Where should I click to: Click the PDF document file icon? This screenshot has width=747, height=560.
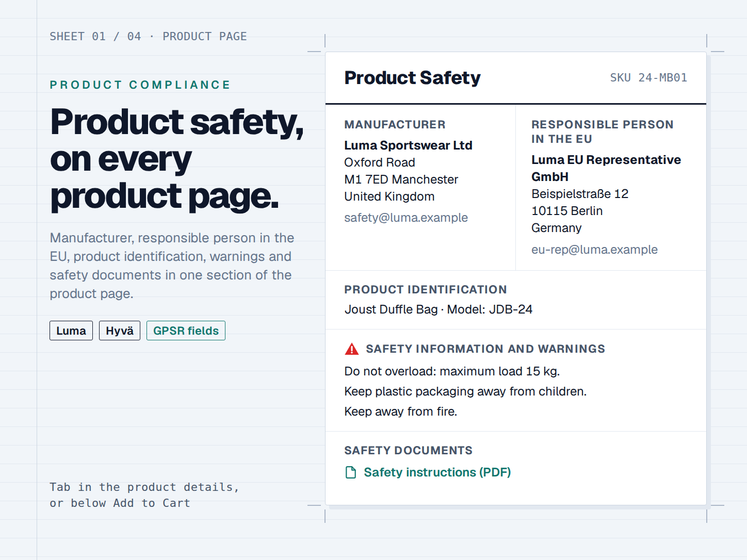(351, 472)
